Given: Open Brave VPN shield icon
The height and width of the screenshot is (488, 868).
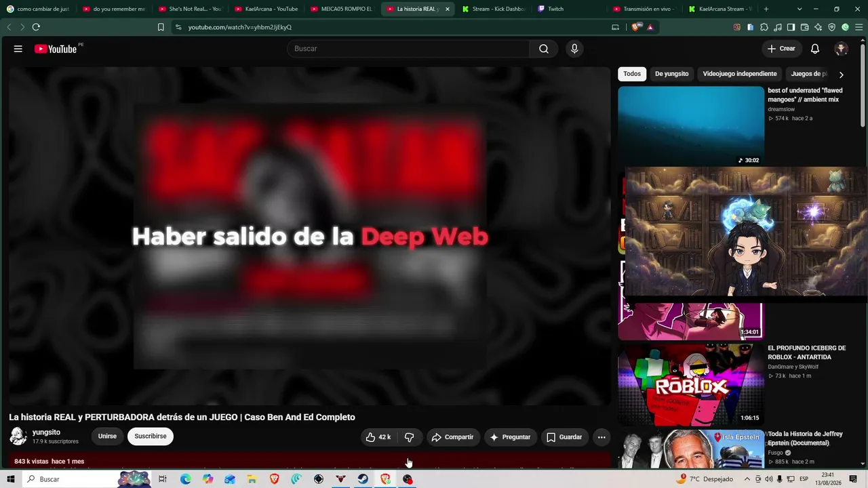Looking at the screenshot, I should 832,27.
